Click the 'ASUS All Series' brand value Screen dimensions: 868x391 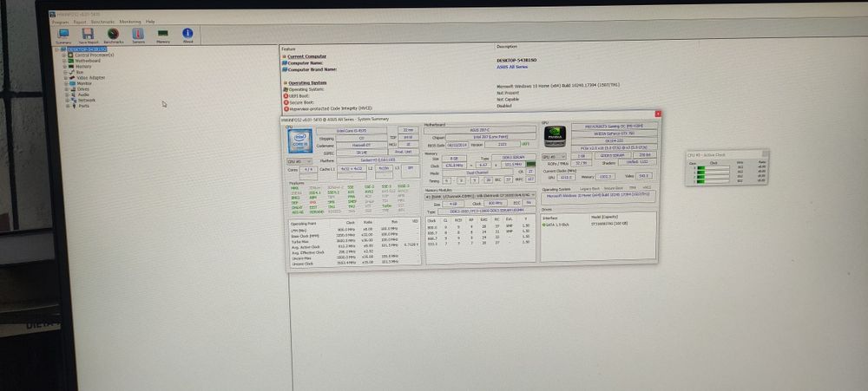point(512,67)
